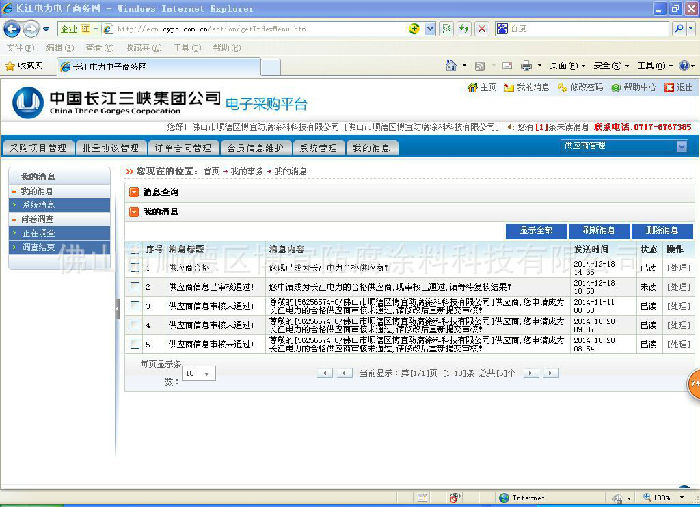Expand the dropdown in blue navigation bar
The width and height of the screenshot is (700, 507).
681,147
